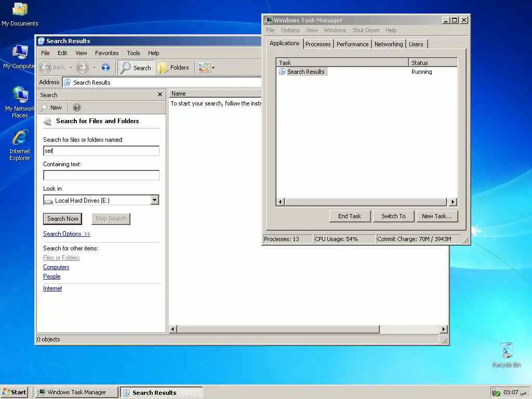Toggle the Search toolbar button
Viewport: 532px width, 399px height.
click(x=136, y=68)
